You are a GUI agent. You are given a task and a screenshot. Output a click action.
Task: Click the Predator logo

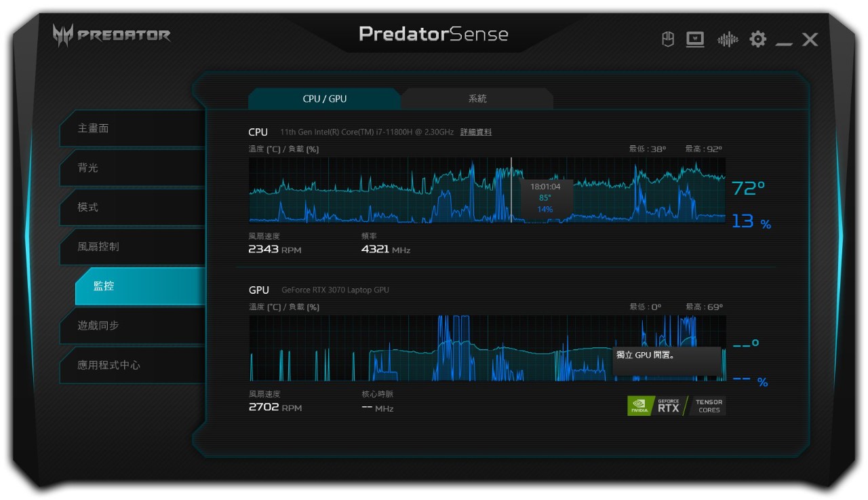(x=112, y=35)
